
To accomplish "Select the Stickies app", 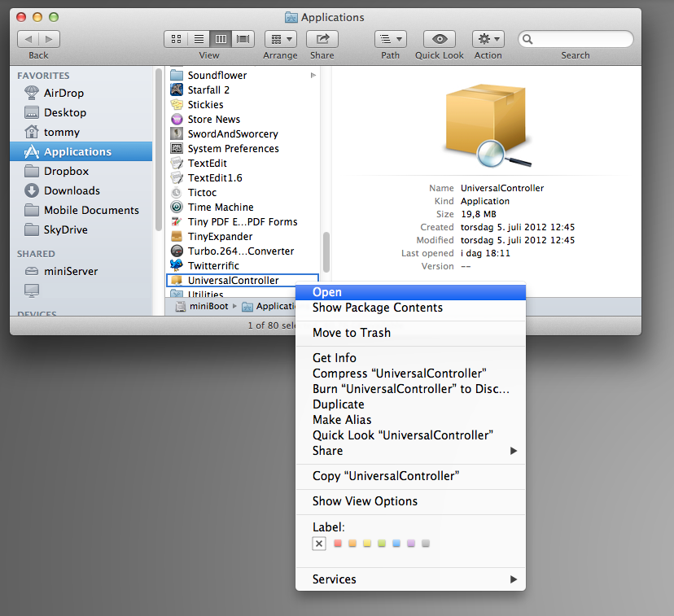I will click(243, 104).
